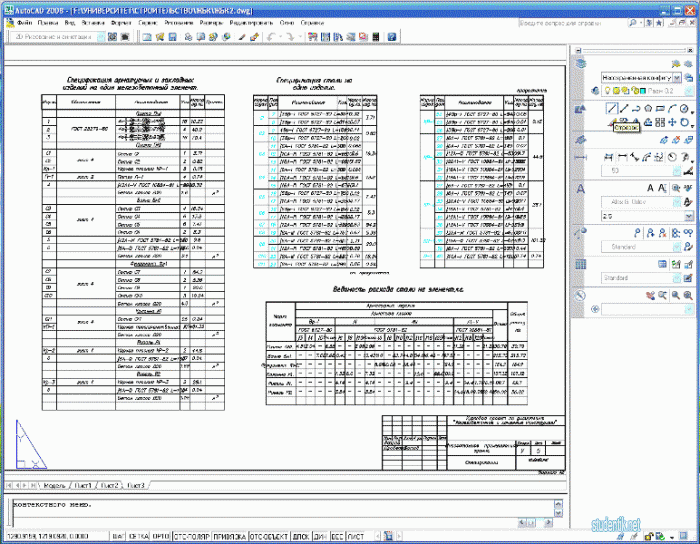Click command window scroll down arrow
Viewport: 700px width, 544px height.
(x=558, y=513)
